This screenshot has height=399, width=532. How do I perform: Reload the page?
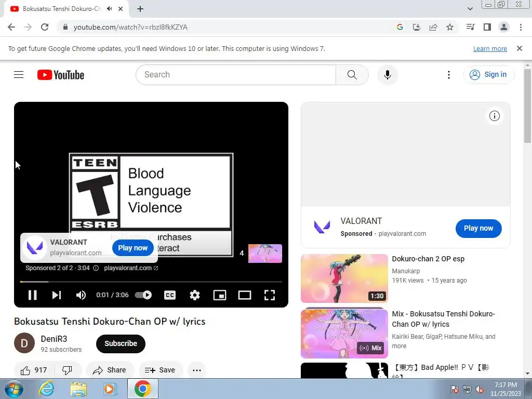pos(45,27)
